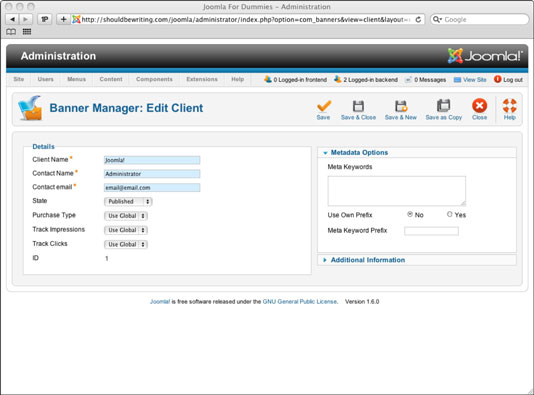Select No for Use Own Prefix
The height and width of the screenshot is (395, 534).
tap(410, 214)
